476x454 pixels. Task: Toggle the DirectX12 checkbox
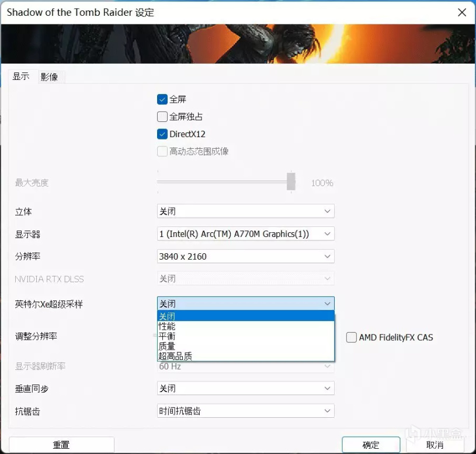click(x=162, y=134)
